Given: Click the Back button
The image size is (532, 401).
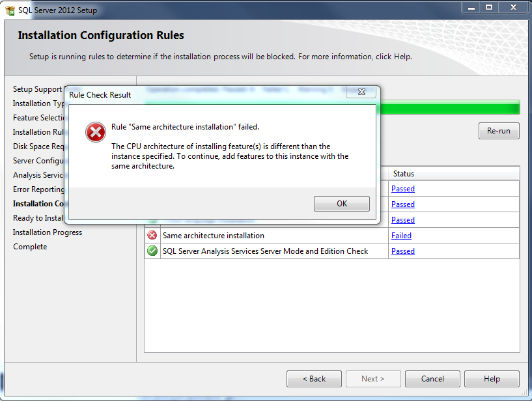Looking at the screenshot, I should click(314, 379).
